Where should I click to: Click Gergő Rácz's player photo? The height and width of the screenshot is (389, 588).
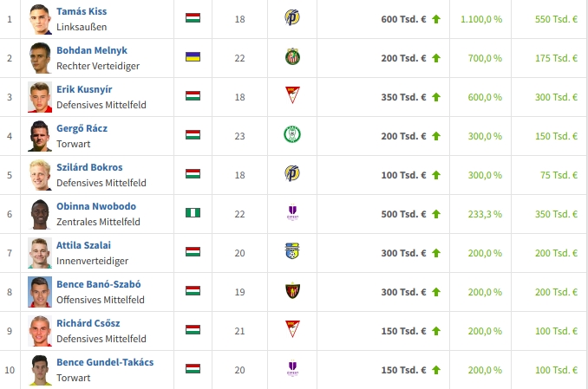click(40, 136)
